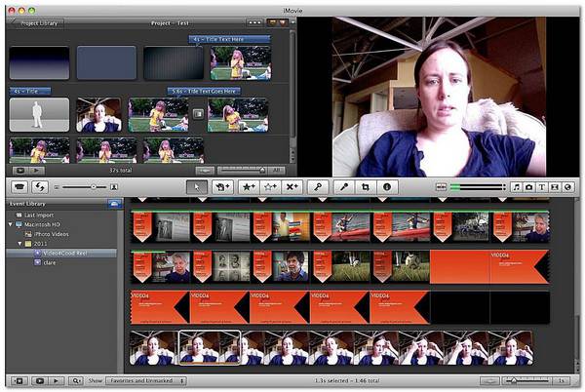
Task: Open the Maps and Backgrounds browser (globe)
Action: pos(567,187)
